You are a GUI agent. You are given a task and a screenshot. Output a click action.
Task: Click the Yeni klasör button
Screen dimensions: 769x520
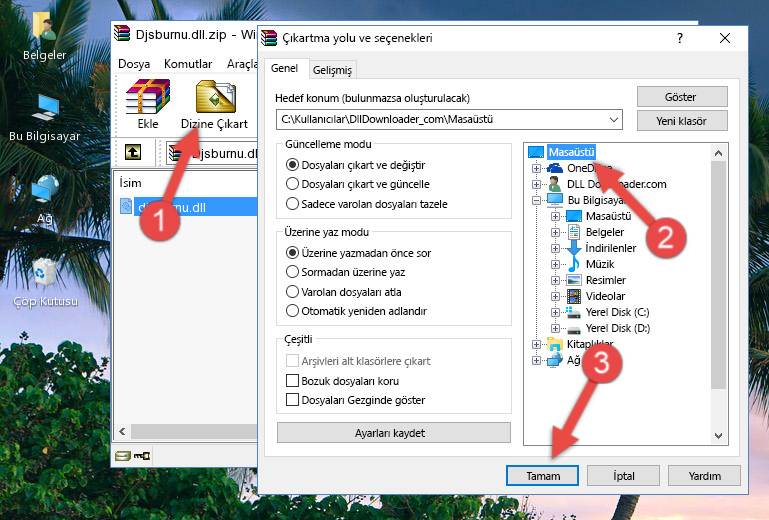pos(682,121)
